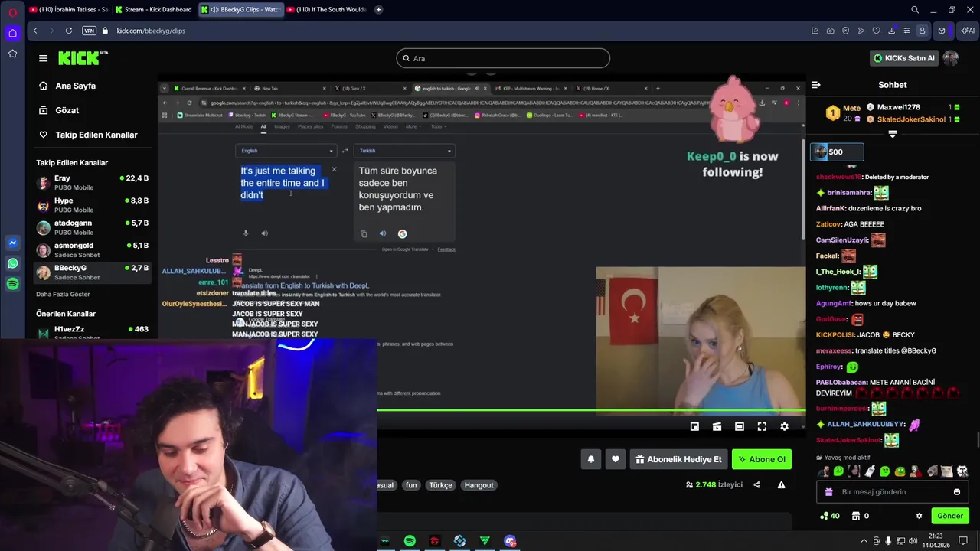Select BBeckyG in the followed channels
Screen dimensions: 980x551
click(x=92, y=272)
